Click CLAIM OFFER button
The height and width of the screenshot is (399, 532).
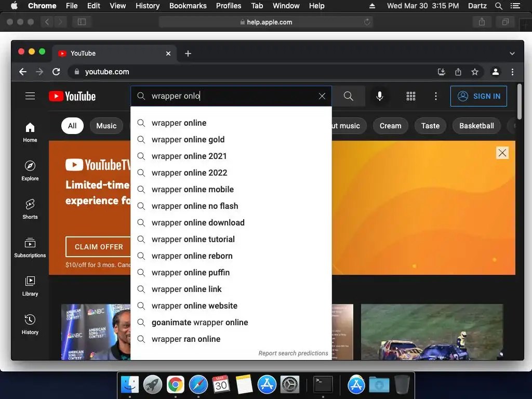coord(98,247)
